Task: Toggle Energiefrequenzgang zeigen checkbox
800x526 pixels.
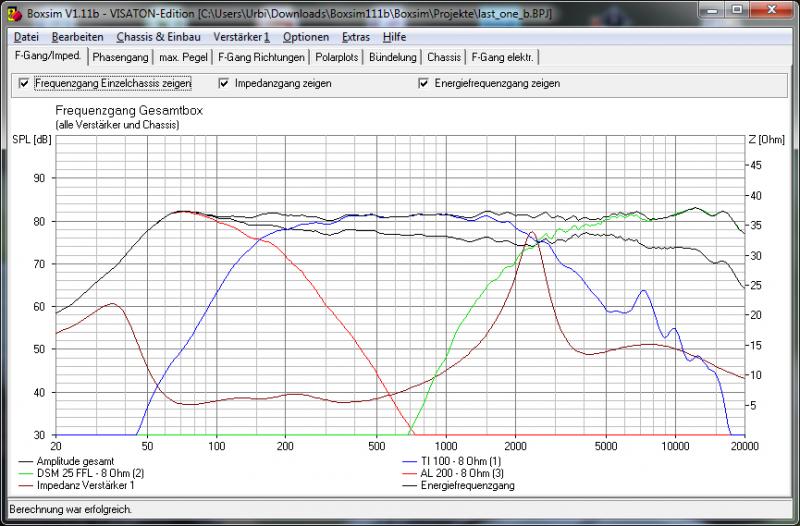Action: pos(423,83)
